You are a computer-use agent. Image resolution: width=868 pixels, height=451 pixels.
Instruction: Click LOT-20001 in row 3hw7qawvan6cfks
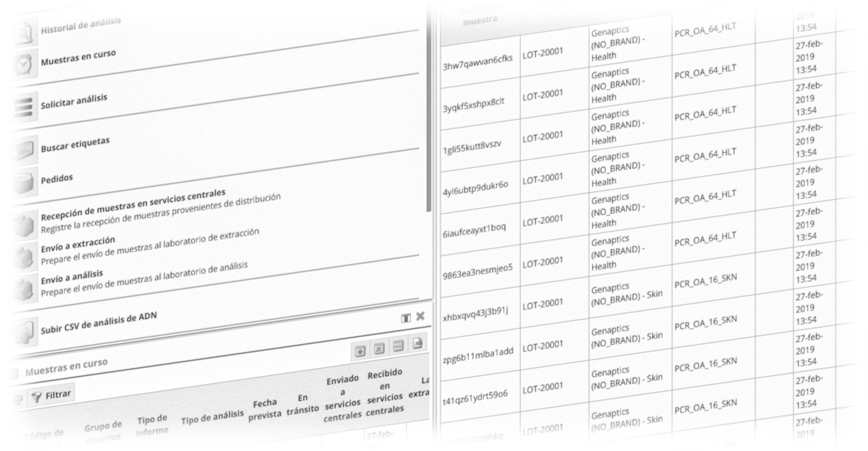tap(542, 53)
